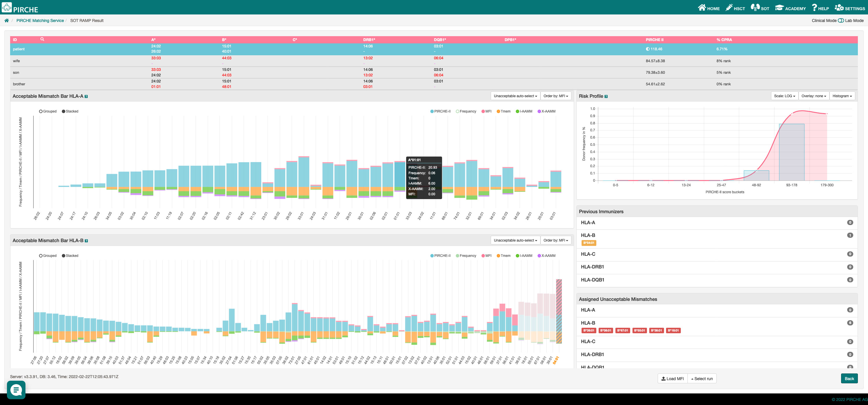Toggle PIRCHE-II series in HLA-A legend

point(440,111)
